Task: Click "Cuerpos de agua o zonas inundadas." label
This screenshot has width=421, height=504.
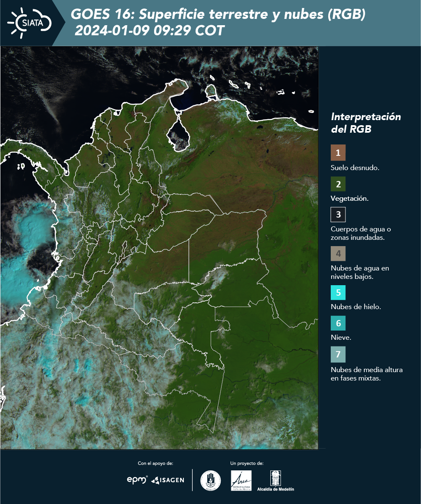Action: (x=361, y=233)
